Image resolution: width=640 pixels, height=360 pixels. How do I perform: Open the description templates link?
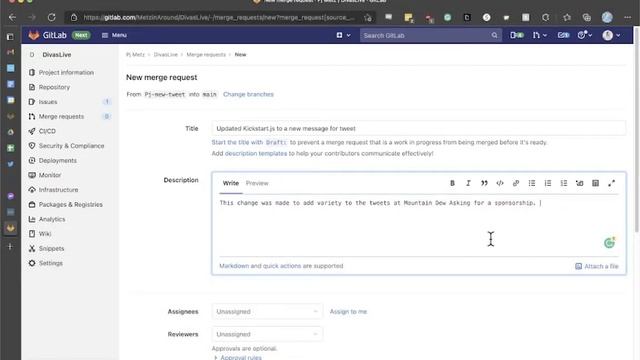256,153
